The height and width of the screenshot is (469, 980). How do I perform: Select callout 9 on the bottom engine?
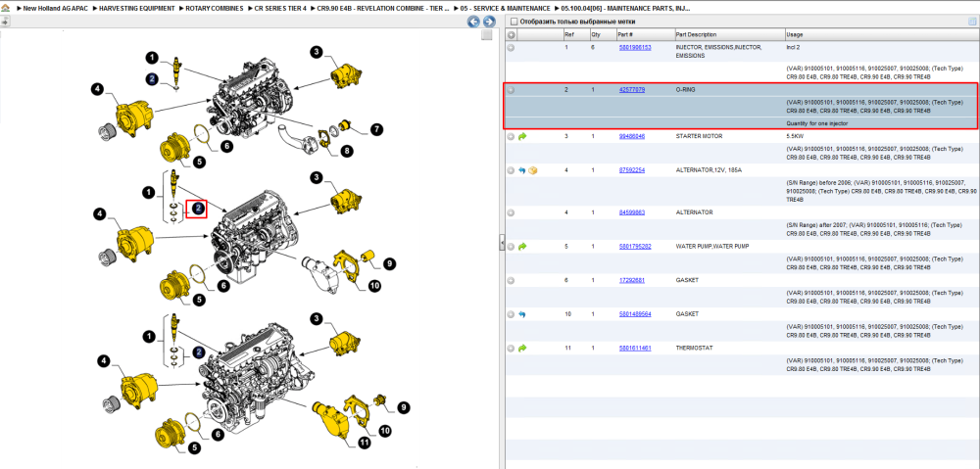pyautogui.click(x=405, y=407)
